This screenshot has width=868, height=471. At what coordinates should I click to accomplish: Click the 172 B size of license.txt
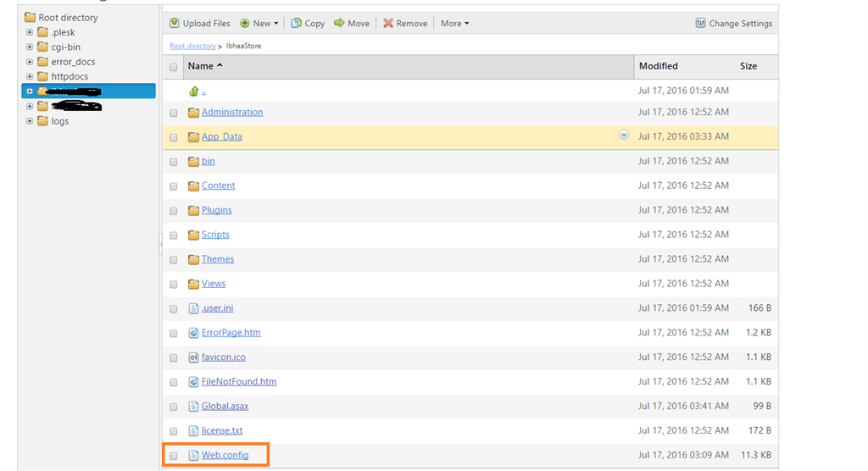pos(760,430)
